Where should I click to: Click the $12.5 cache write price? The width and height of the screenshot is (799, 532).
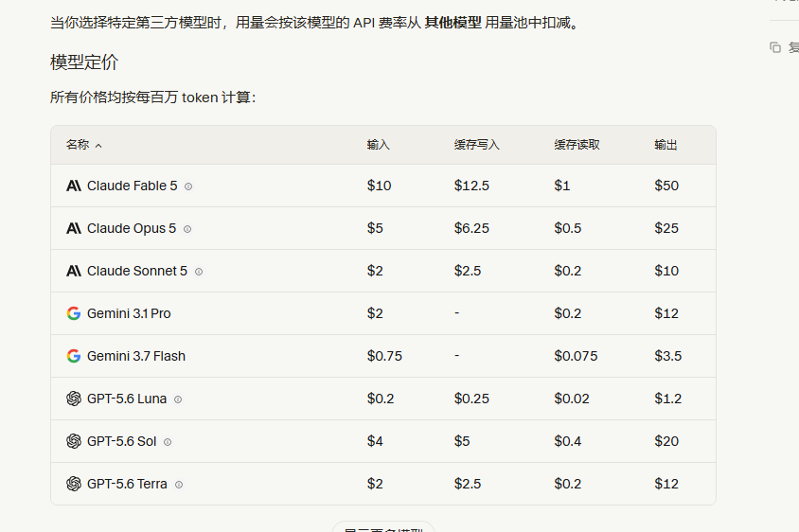(471, 186)
